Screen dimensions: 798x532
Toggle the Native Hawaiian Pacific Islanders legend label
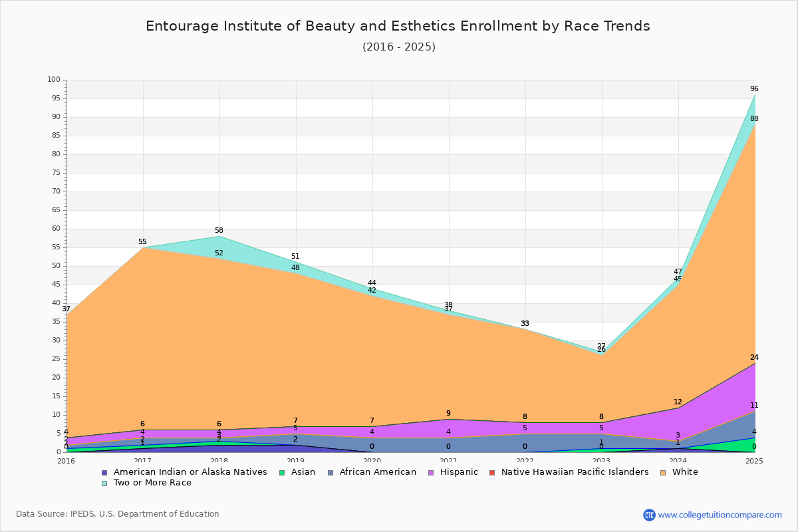(x=575, y=472)
